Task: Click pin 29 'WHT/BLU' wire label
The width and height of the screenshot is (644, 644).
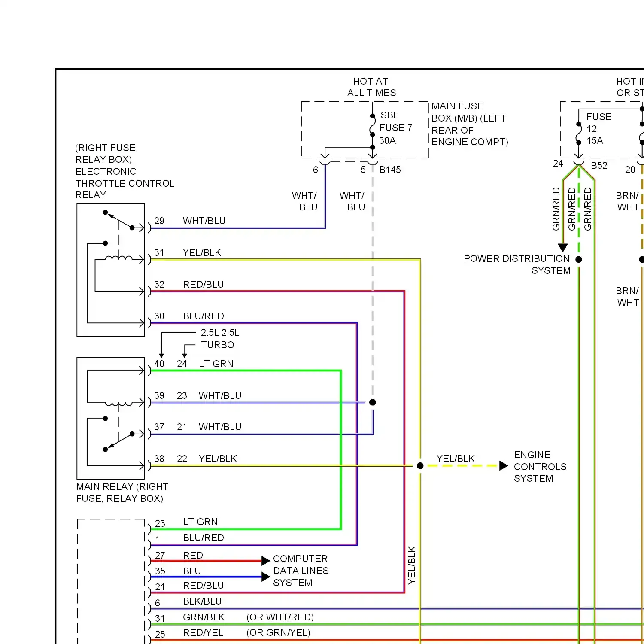Action: point(204,221)
